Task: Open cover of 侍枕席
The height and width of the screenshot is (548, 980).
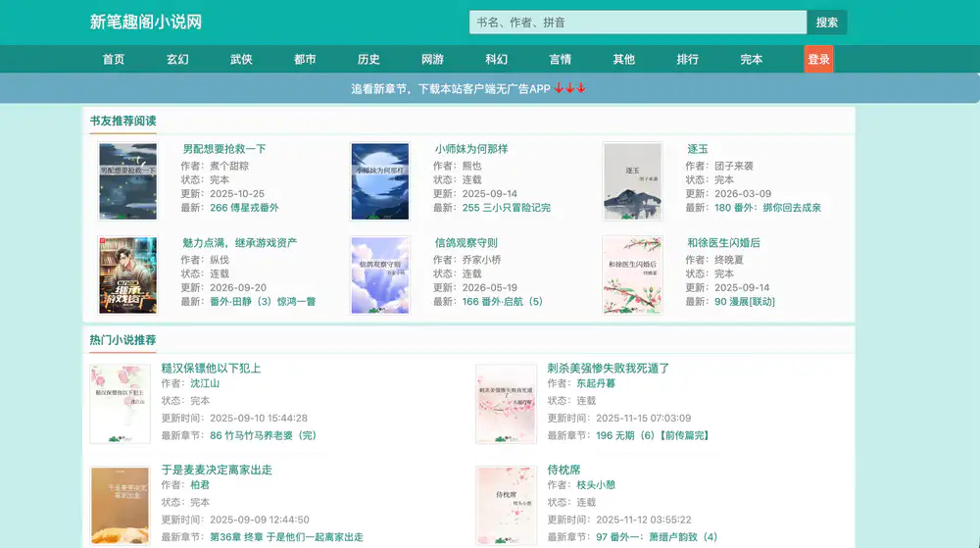Action: (507, 506)
